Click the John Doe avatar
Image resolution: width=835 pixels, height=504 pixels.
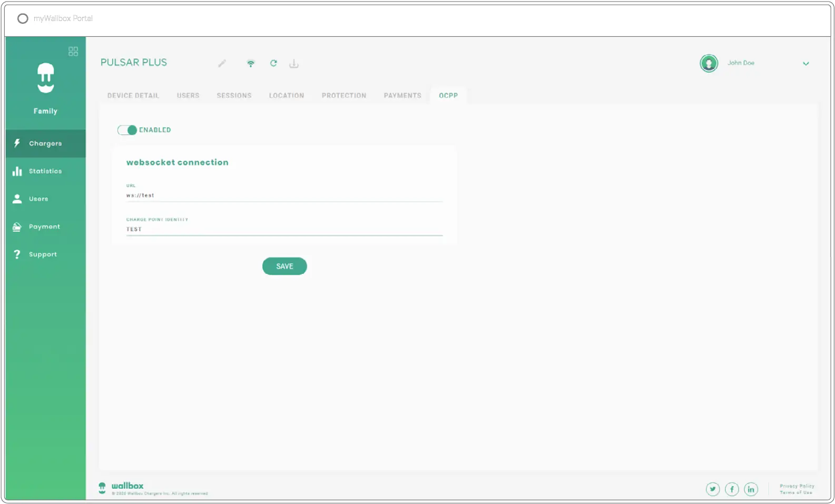tap(709, 63)
